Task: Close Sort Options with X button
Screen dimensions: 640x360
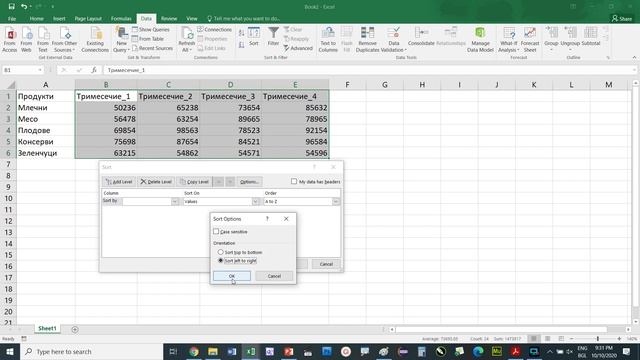Action: click(286, 219)
